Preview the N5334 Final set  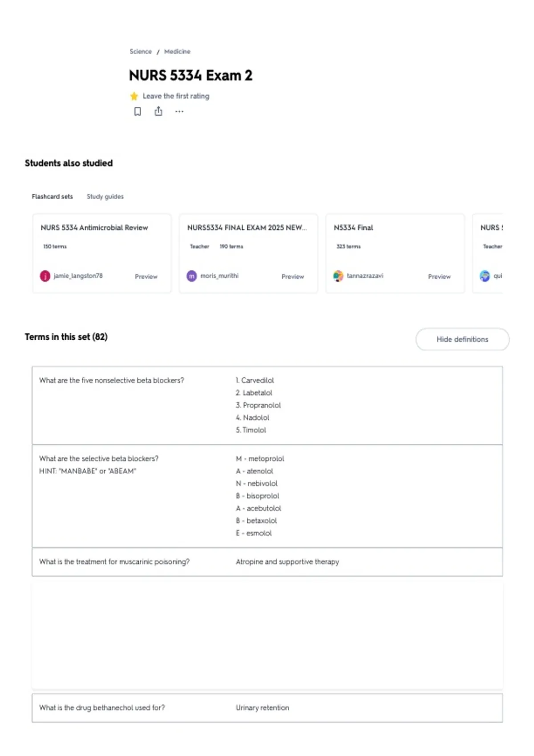click(x=439, y=277)
